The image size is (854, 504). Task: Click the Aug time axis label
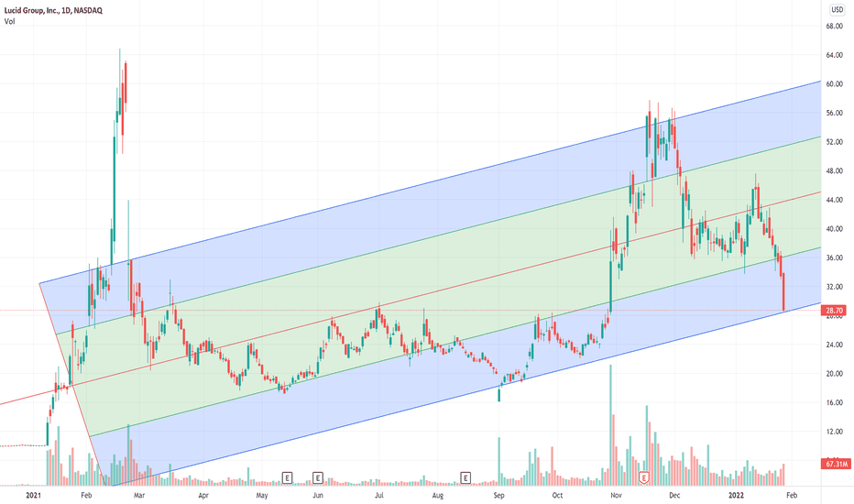(438, 495)
